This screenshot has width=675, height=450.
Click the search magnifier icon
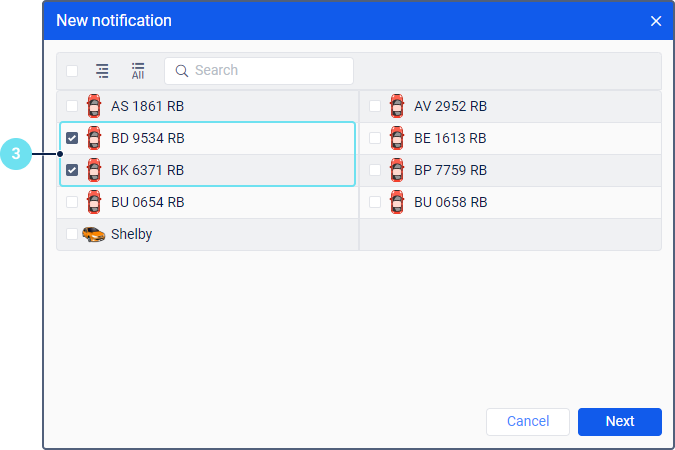pyautogui.click(x=182, y=71)
